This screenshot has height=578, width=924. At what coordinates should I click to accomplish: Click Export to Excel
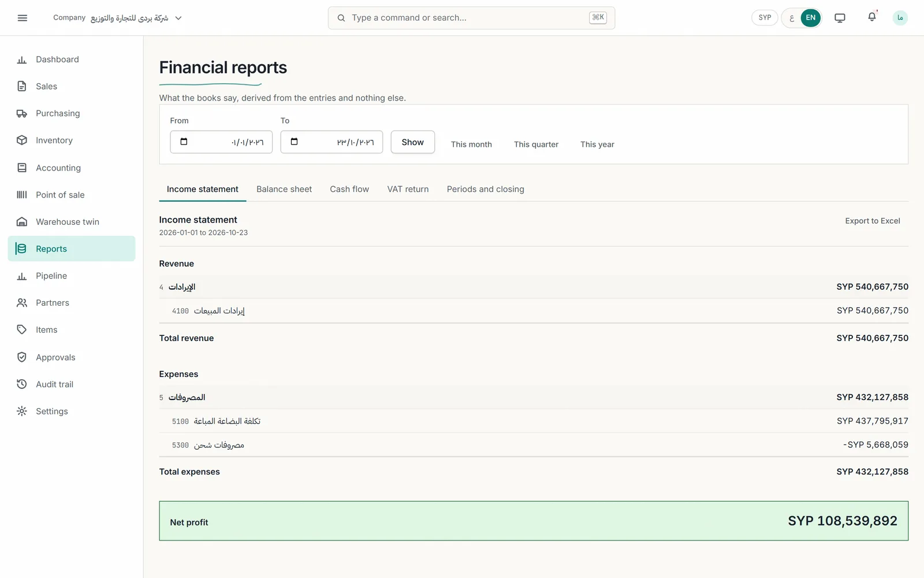click(873, 221)
